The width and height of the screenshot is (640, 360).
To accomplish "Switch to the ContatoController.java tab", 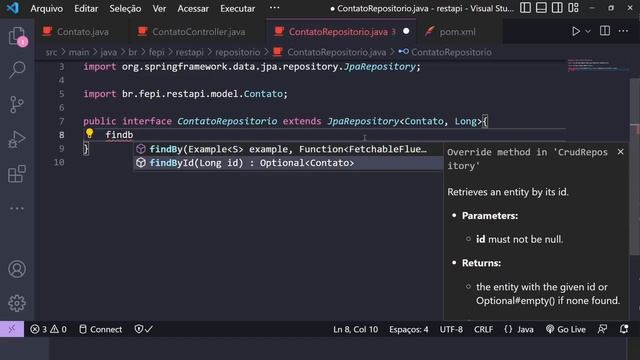I will tap(197, 31).
